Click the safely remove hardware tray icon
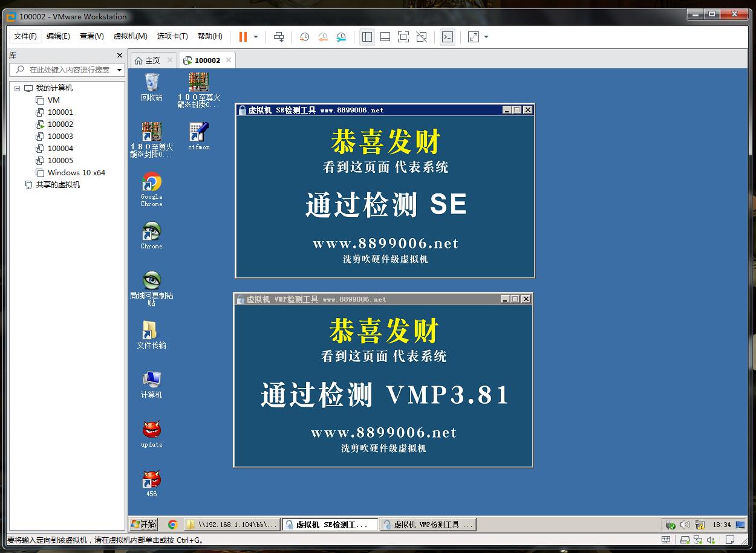This screenshot has height=553, width=756. pyautogui.click(x=671, y=525)
